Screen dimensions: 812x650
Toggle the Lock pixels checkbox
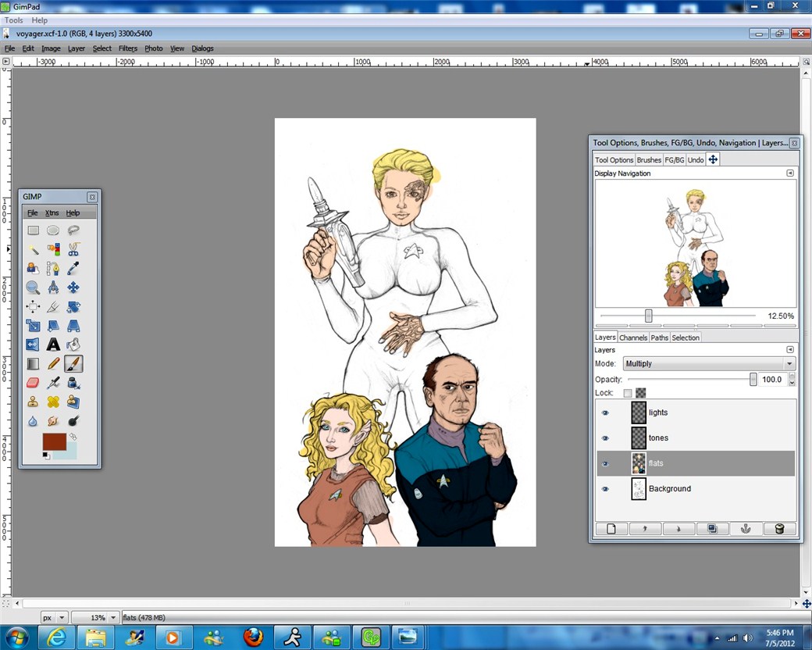628,393
